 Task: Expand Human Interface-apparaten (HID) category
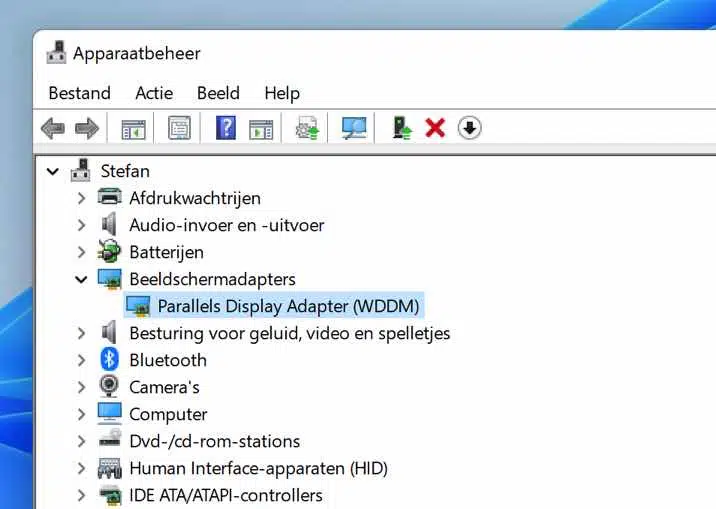pos(81,468)
